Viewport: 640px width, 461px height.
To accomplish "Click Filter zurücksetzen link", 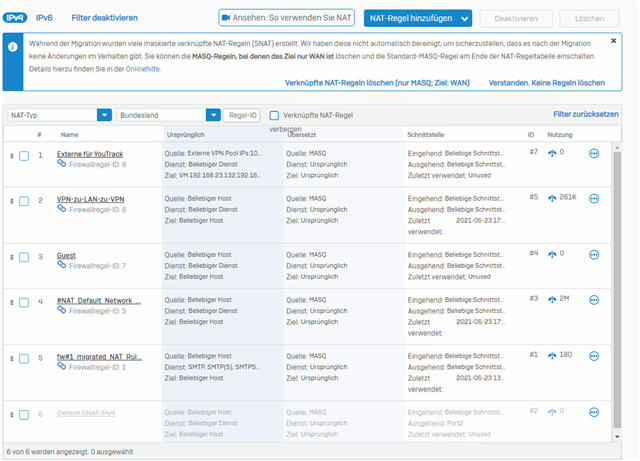I will pos(586,114).
